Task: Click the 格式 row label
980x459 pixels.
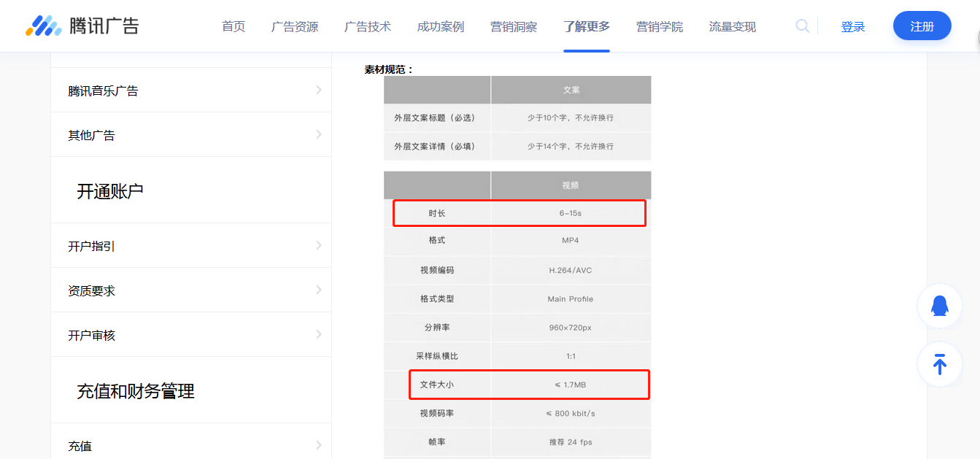Action: tap(437, 240)
